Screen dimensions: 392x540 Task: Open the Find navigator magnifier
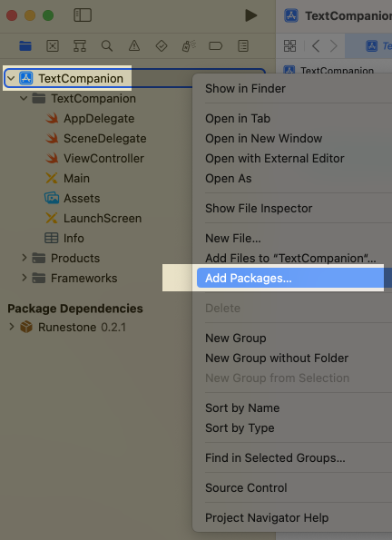(x=107, y=45)
